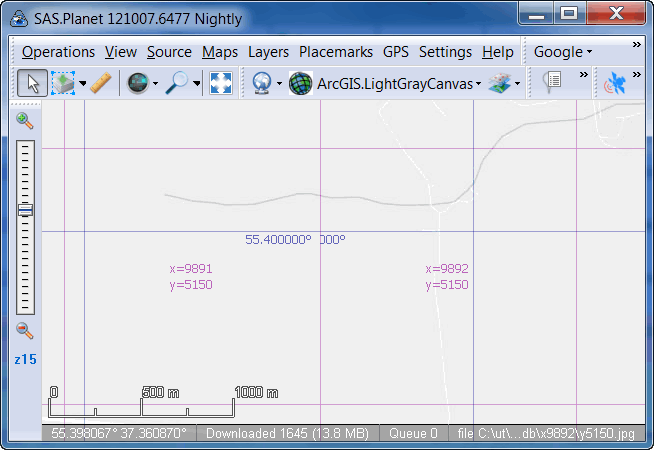Image resolution: width=654 pixels, height=450 pixels.
Task: Toggle GPS satellite connection icon
Action: click(616, 84)
